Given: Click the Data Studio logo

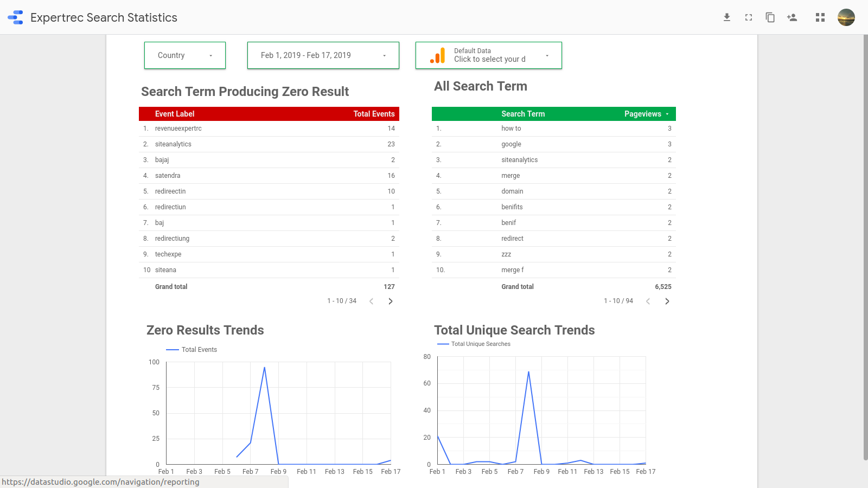Looking at the screenshot, I should click(x=15, y=17).
